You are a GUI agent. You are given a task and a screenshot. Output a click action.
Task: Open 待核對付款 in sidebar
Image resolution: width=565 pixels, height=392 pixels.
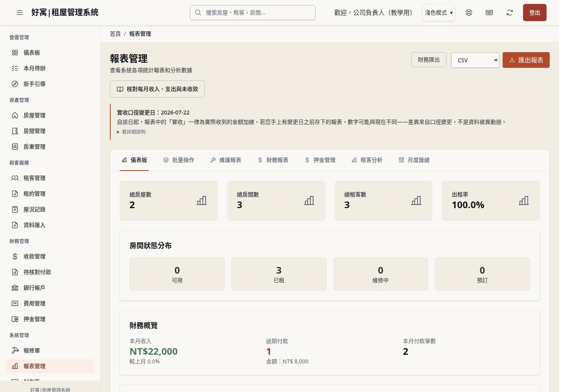pyautogui.click(x=50, y=272)
